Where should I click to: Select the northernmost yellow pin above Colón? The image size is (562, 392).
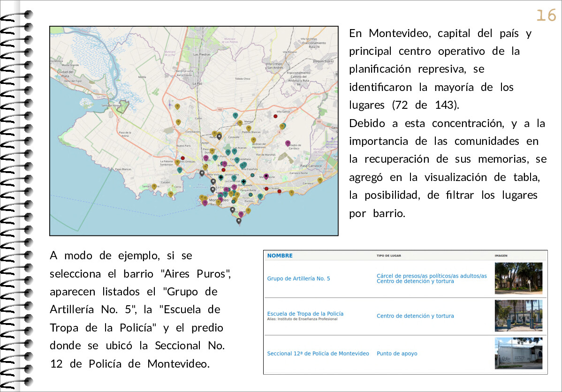coord(177,106)
